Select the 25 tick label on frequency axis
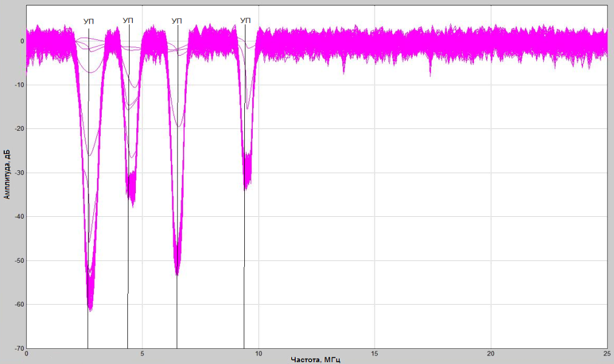Screen dimensions: 614x364 pos(607,353)
